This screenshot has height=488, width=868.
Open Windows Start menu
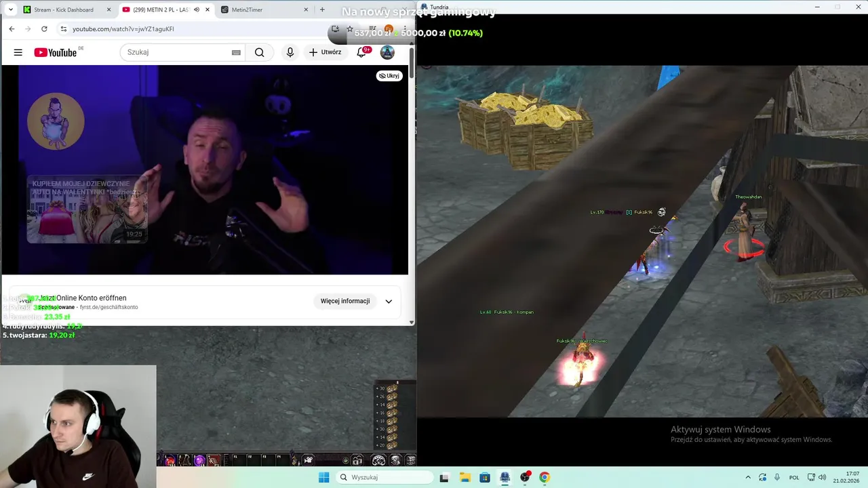[x=324, y=477]
